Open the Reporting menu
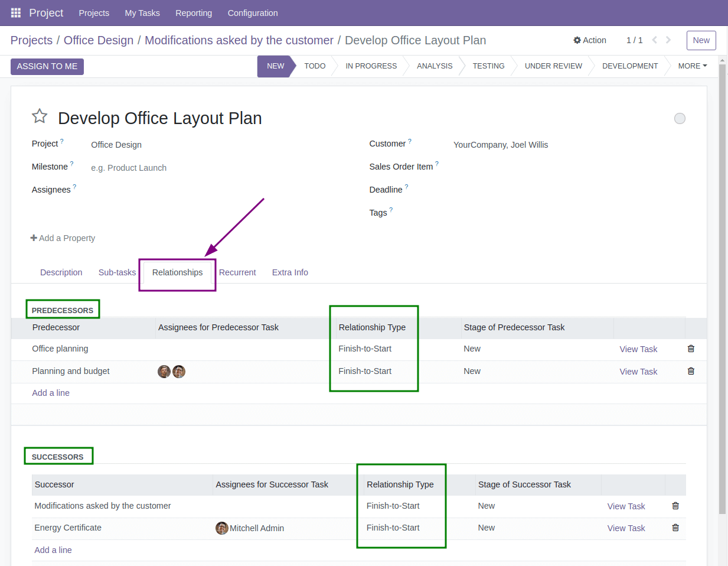The height and width of the screenshot is (566, 728). [x=194, y=12]
